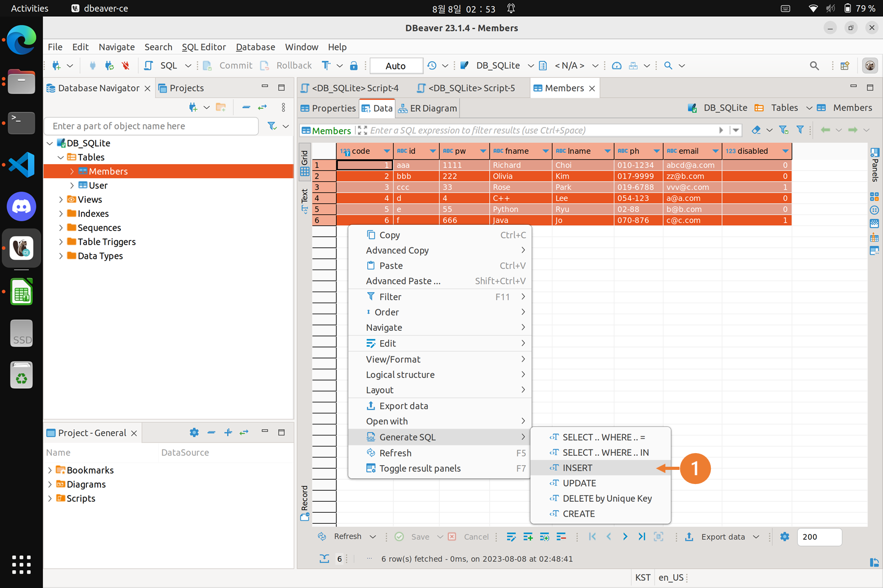Click the Disconnect red plug icon
This screenshot has height=588, width=883.
pos(126,65)
